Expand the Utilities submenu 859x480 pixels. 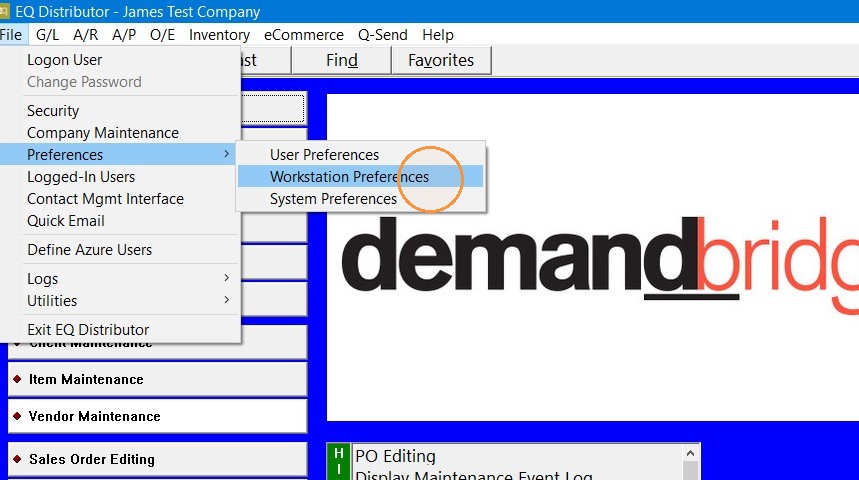pyautogui.click(x=121, y=300)
